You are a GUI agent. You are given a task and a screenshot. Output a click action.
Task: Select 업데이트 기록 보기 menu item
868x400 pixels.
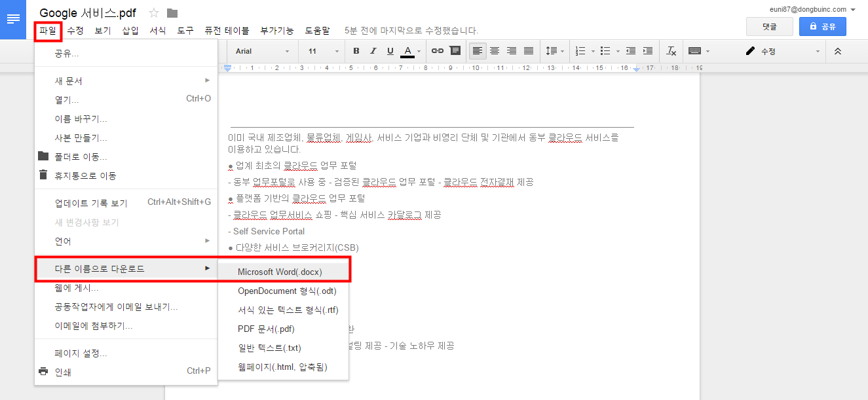126,203
